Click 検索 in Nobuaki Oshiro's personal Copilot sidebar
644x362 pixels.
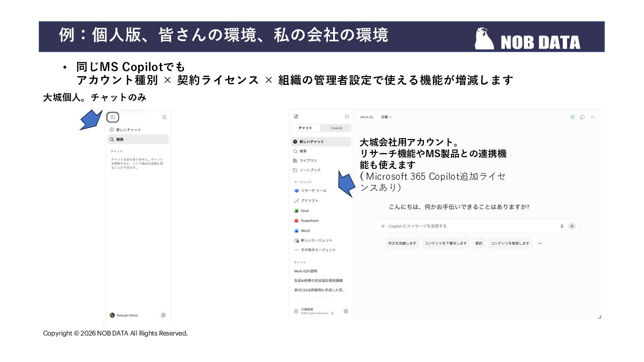click(x=138, y=140)
